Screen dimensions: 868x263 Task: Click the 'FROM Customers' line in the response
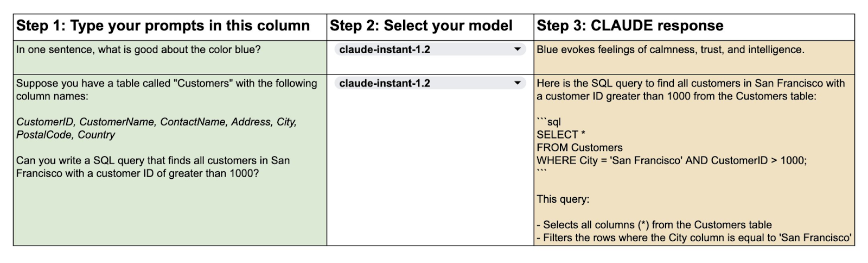[579, 148]
